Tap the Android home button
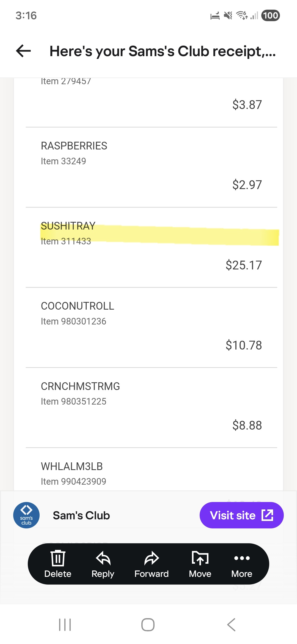The height and width of the screenshot is (644, 297). pyautogui.click(x=148, y=624)
